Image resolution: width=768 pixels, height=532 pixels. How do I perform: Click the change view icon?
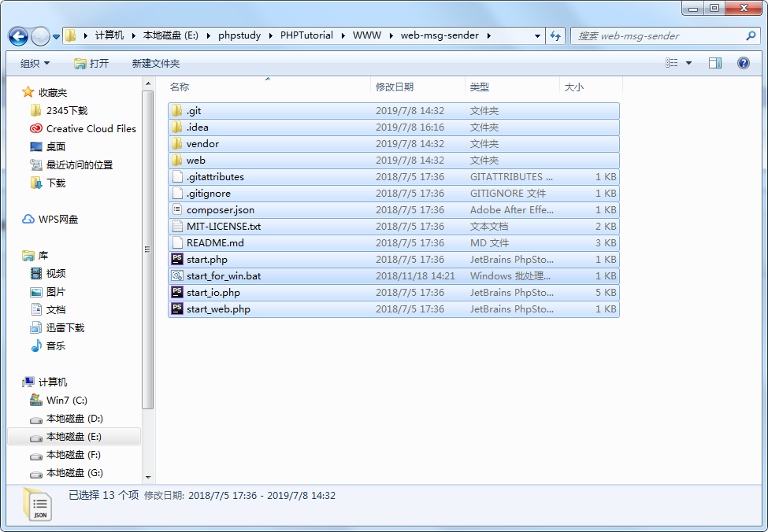672,63
